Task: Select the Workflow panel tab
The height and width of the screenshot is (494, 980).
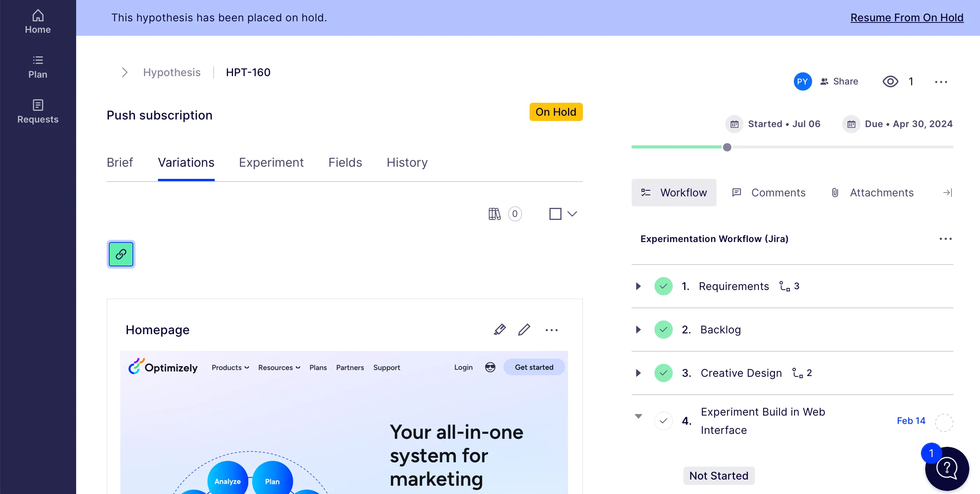Action: click(x=674, y=193)
